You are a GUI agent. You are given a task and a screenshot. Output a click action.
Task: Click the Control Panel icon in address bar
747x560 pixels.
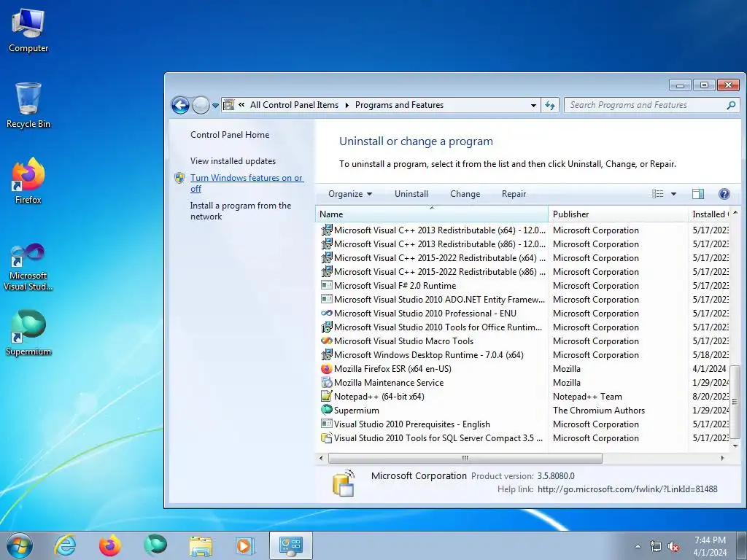(x=228, y=105)
